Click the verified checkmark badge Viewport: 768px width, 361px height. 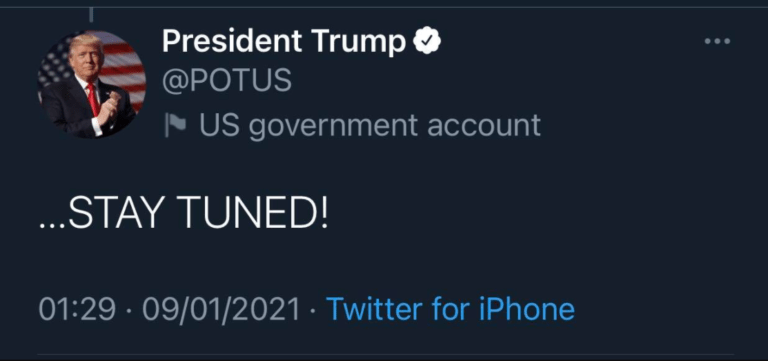point(427,41)
